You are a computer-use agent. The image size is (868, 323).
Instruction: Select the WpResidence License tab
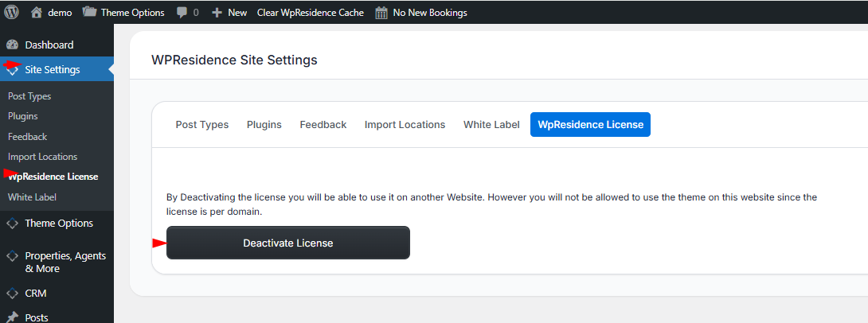coord(590,125)
